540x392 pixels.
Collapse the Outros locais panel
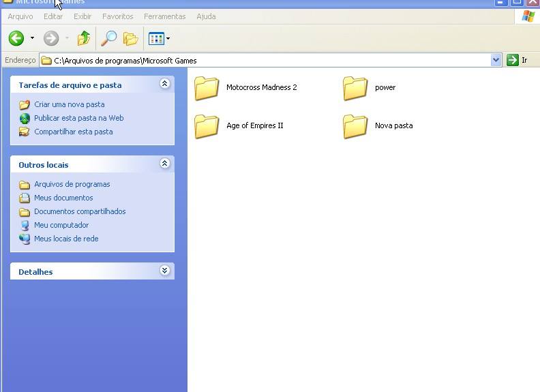tap(164, 163)
